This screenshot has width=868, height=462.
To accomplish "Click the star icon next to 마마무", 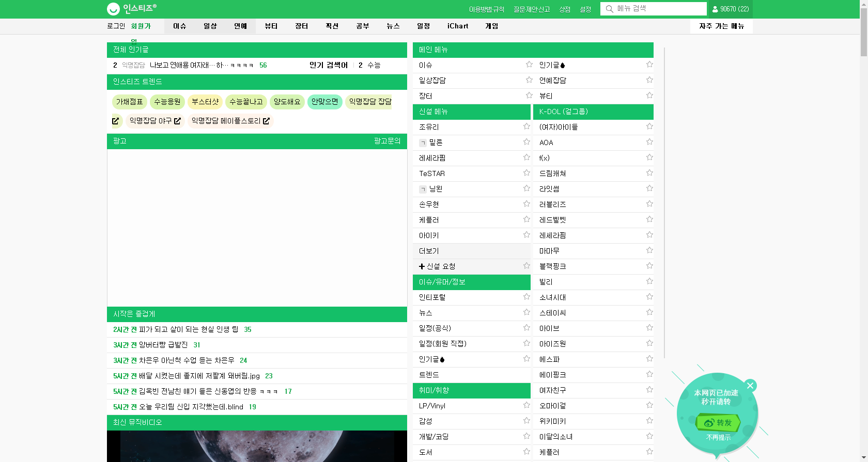I will click(649, 250).
